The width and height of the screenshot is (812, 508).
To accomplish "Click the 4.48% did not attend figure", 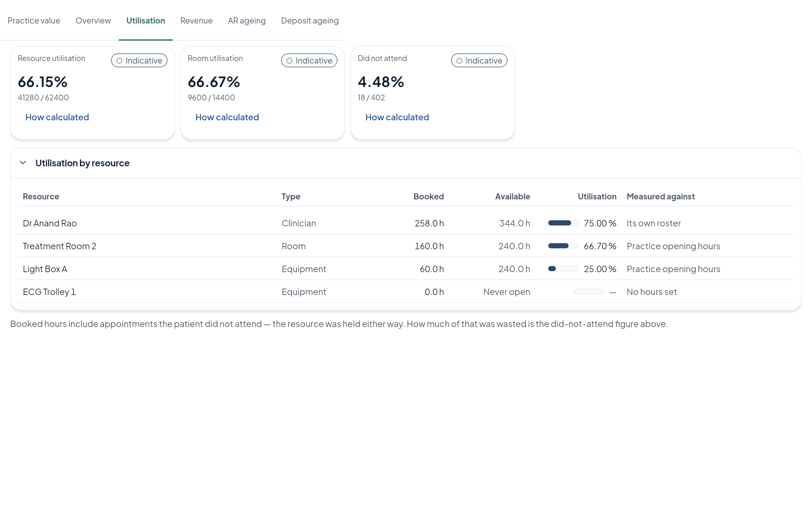I will 381,82.
